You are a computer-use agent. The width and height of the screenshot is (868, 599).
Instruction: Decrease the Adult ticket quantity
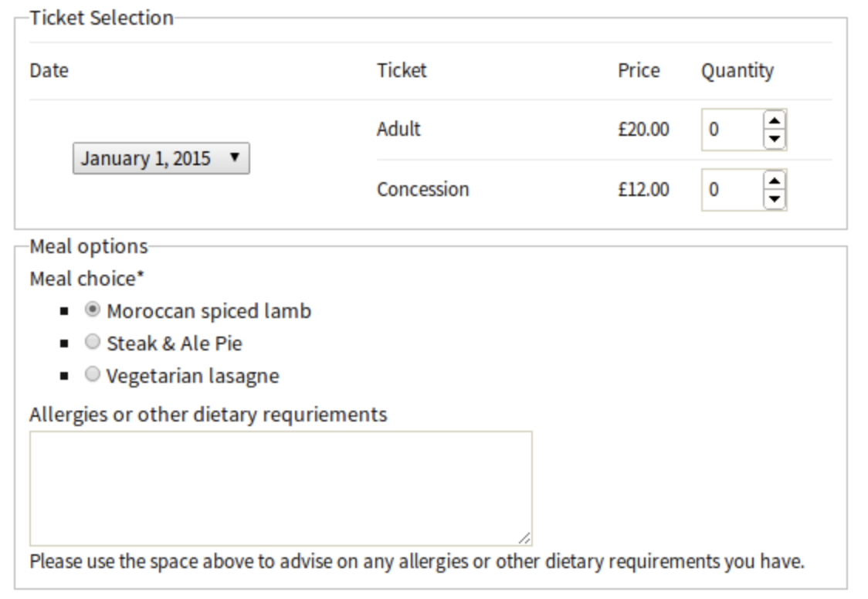(775, 139)
